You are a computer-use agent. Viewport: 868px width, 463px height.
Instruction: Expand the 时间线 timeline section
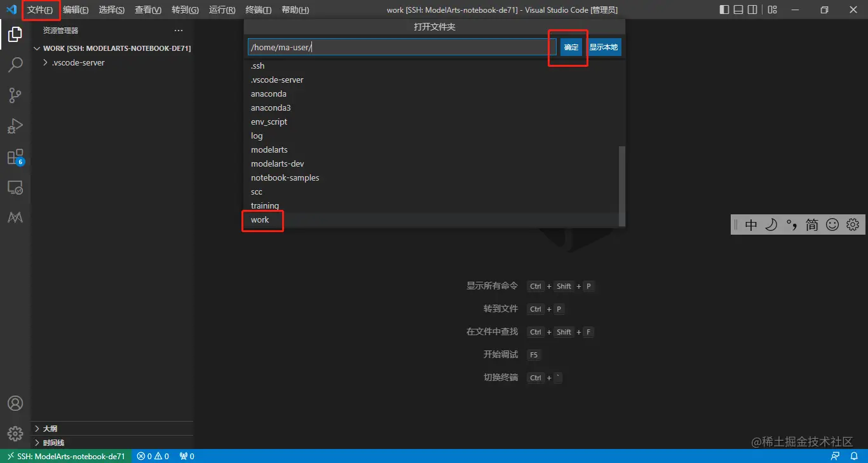click(112, 443)
